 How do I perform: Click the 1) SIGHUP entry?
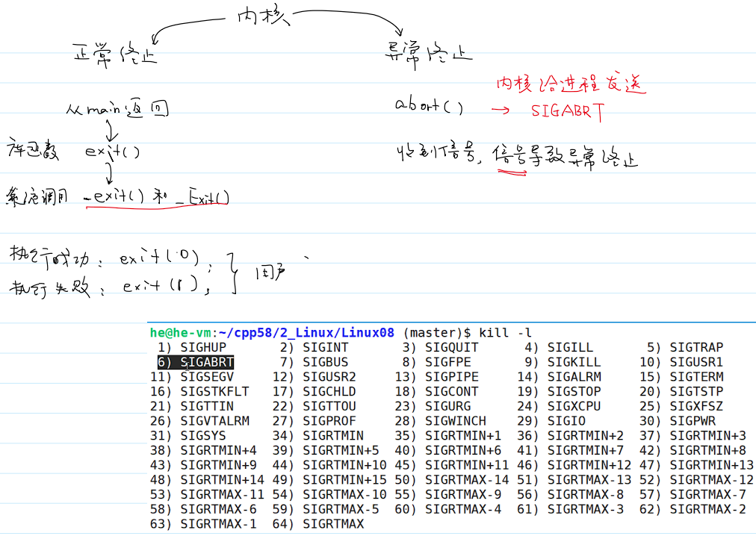(x=192, y=348)
